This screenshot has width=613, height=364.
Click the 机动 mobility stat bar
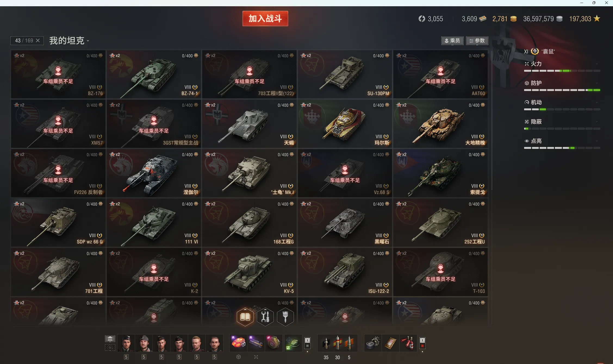[x=562, y=109]
